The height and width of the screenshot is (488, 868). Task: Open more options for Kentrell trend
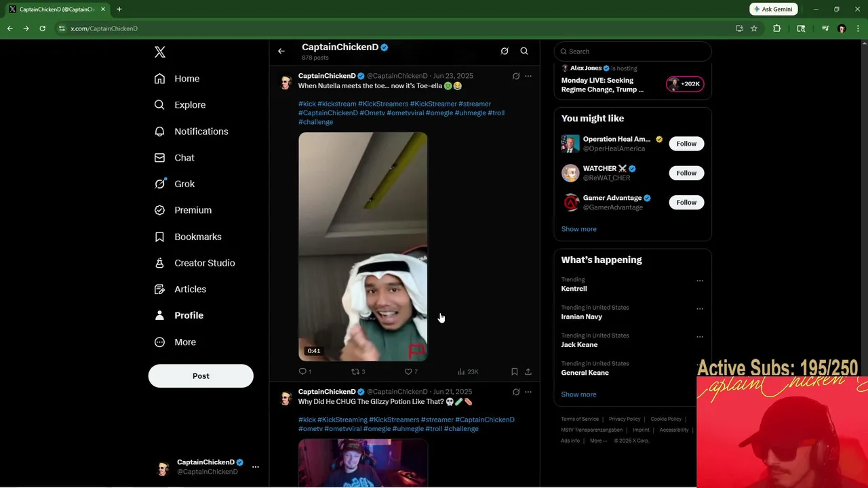coord(699,281)
